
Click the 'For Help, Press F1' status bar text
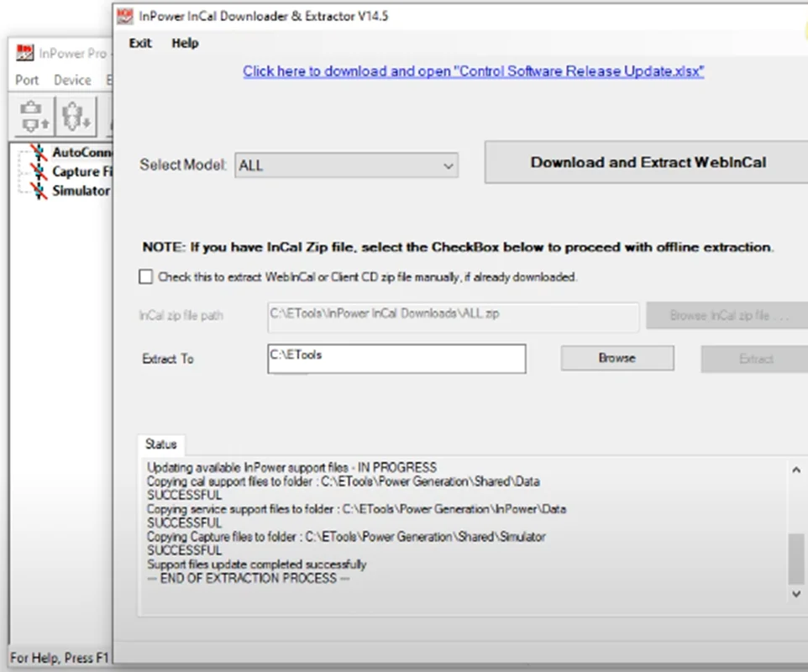pyautogui.click(x=60, y=658)
